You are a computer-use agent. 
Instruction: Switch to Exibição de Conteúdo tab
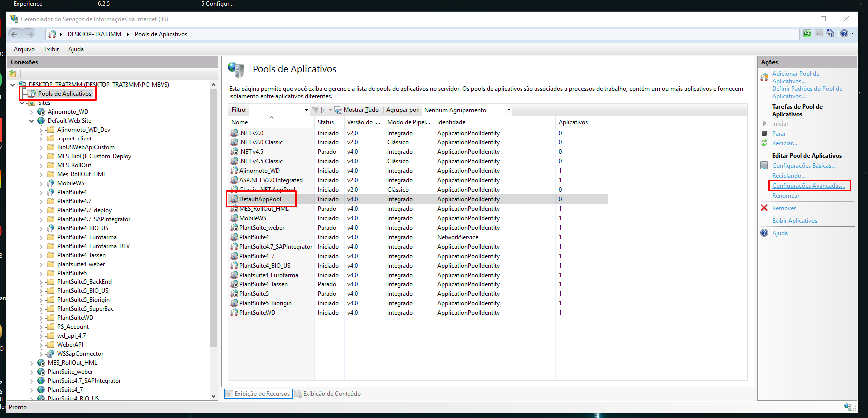click(x=327, y=393)
